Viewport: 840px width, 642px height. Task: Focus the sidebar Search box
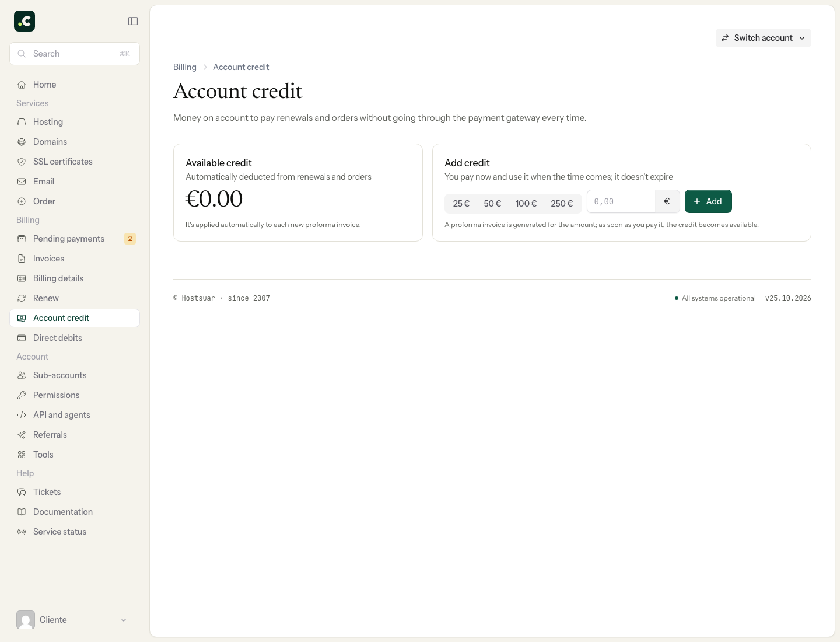point(75,54)
